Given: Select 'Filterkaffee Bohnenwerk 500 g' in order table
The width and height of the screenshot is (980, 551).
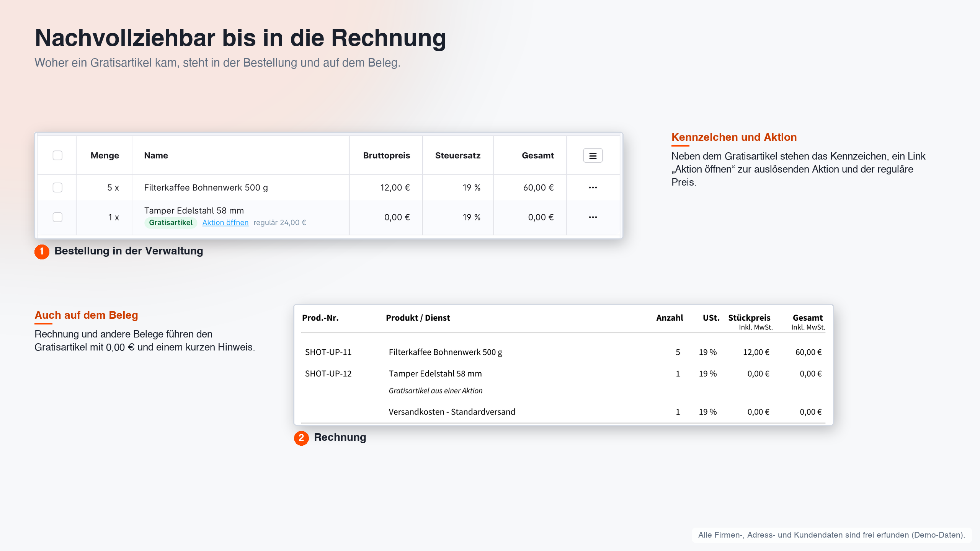Looking at the screenshot, I should [206, 187].
